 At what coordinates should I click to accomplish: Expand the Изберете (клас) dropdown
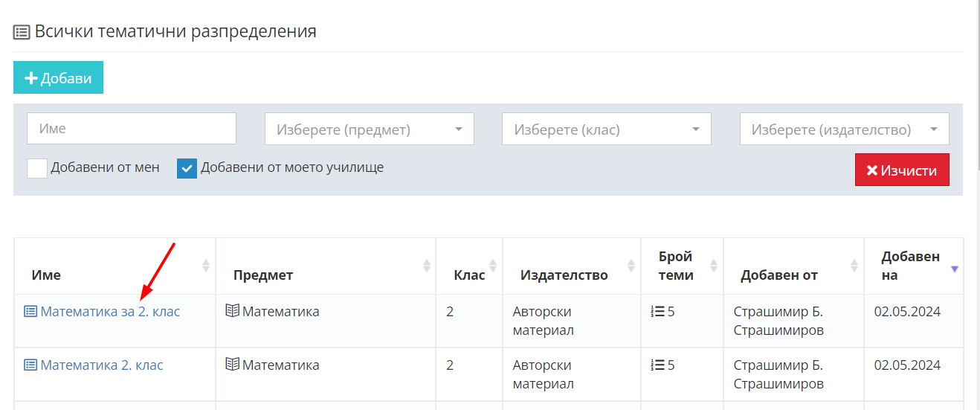pyautogui.click(x=607, y=129)
